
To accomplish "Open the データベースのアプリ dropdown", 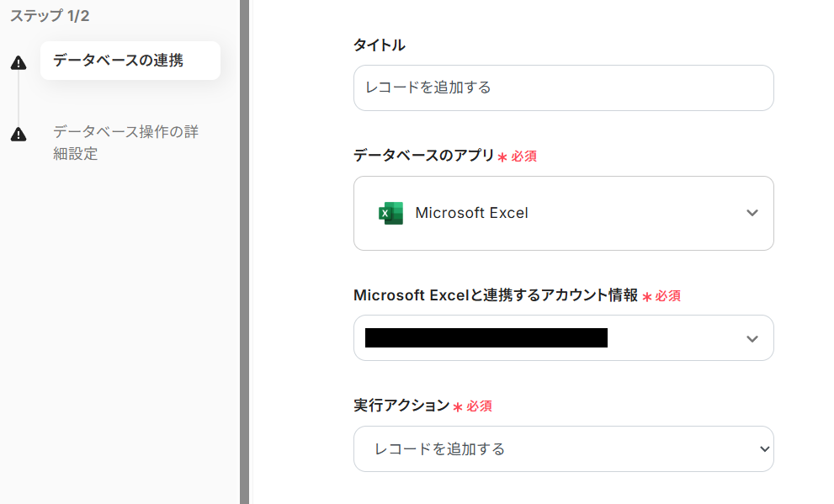I will click(x=563, y=213).
